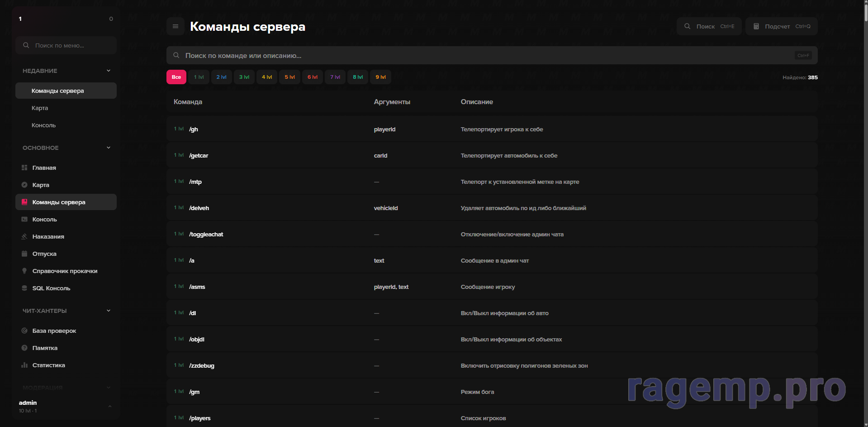This screenshot has height=427, width=868.
Task: Choose the 8 lvl filter chip
Action: (358, 77)
